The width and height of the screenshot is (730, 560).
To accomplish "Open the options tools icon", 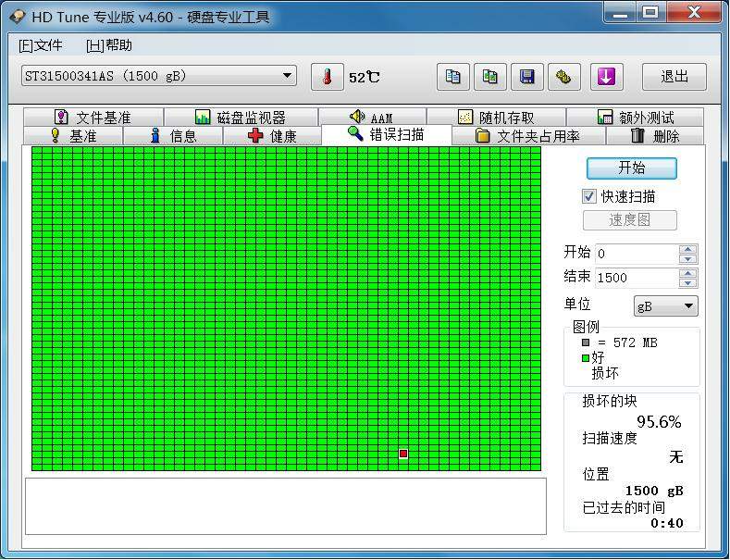I will point(564,77).
